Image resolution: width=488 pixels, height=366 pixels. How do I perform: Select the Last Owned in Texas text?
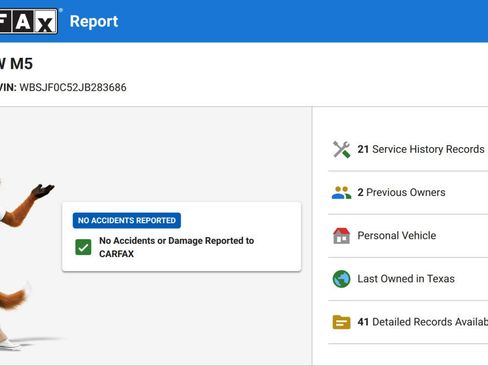(406, 279)
